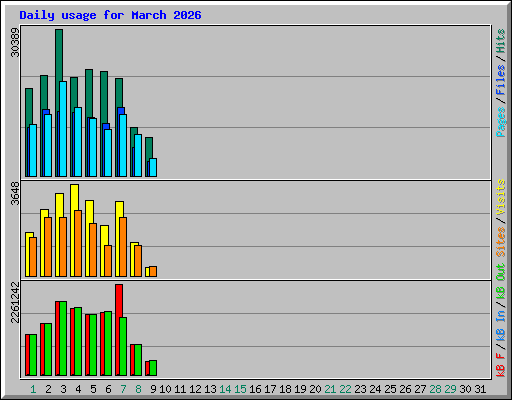Click day 26 on the x-axis
This screenshot has height=400, width=512.
point(405,389)
